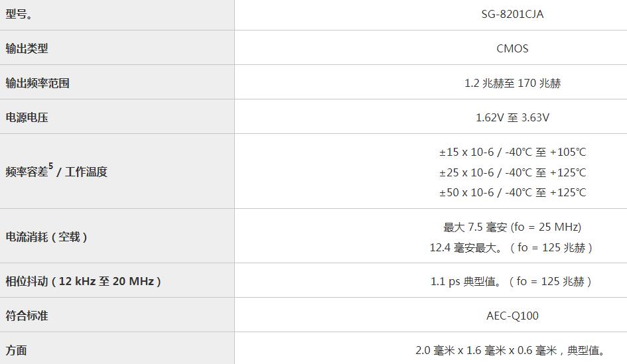Select the ±50 x 10-6 tolerance line
Image resolution: width=627 pixels, height=364 pixels.
(x=513, y=192)
